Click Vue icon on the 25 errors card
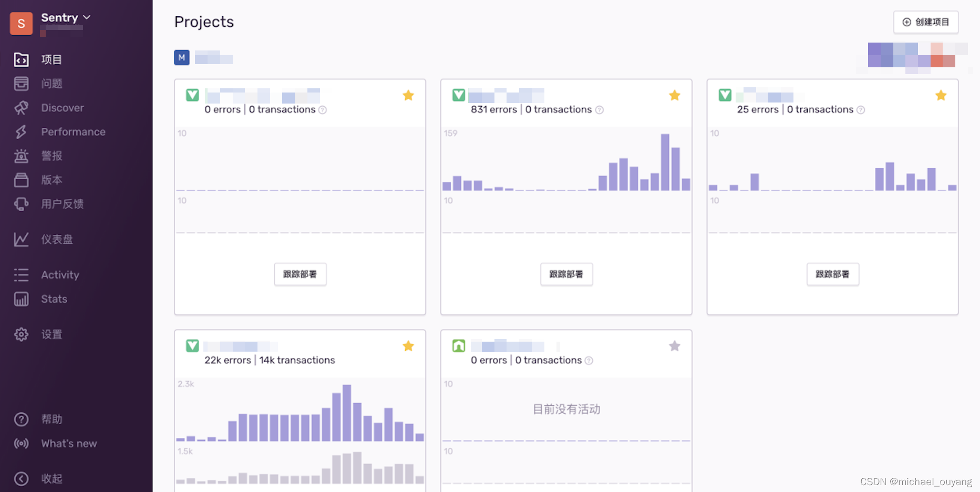This screenshot has height=492, width=980. click(x=725, y=95)
